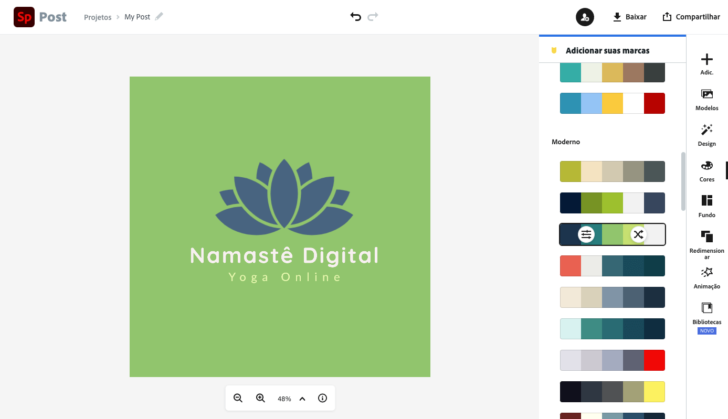Viewport: 728px width, 419px height.
Task: Show canvas info icon
Action: tap(322, 398)
